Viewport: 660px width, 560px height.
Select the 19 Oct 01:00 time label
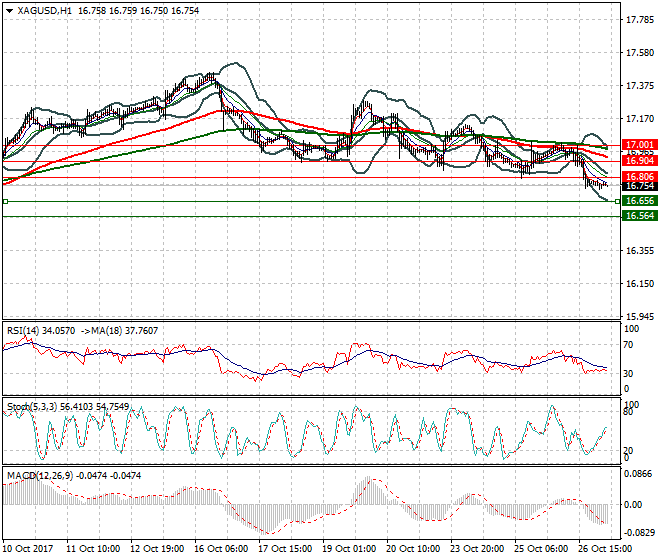349,549
